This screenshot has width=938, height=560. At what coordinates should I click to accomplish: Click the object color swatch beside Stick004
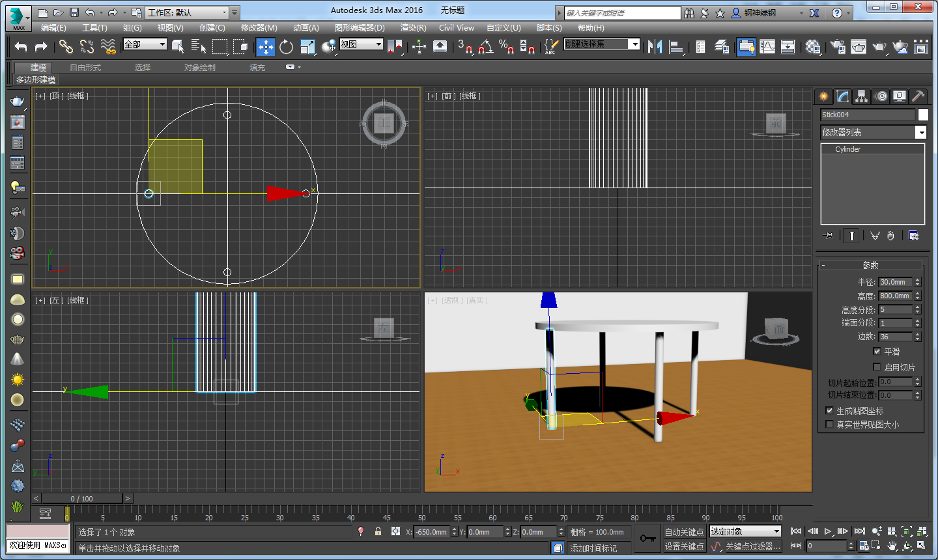click(923, 115)
